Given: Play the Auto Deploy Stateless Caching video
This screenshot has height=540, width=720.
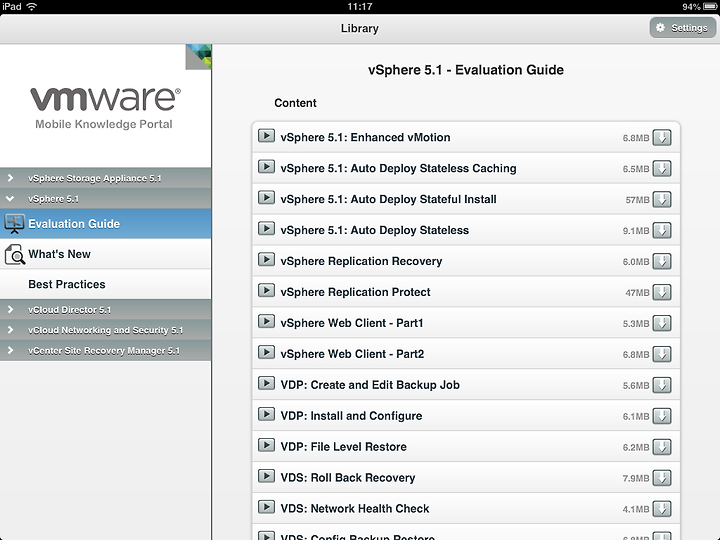Looking at the screenshot, I should (266, 167).
